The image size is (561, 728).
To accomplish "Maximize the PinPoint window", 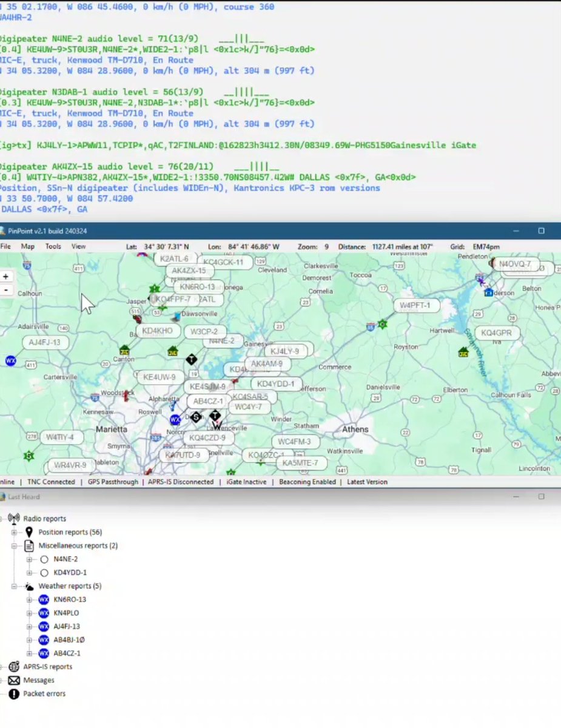I will tap(541, 231).
